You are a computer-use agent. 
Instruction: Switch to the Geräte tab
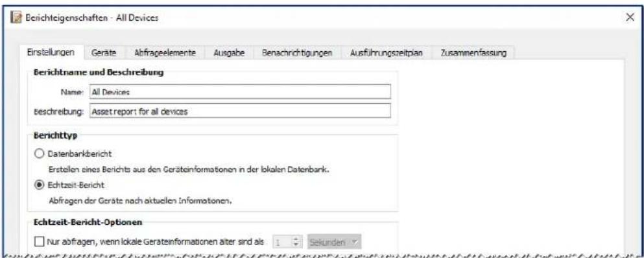pos(104,53)
